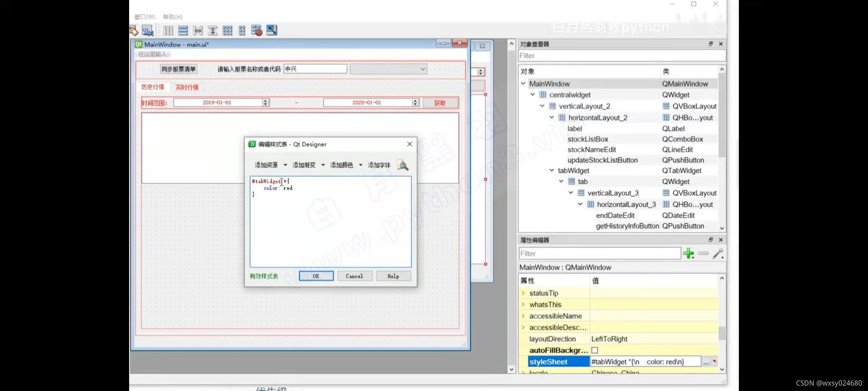Image resolution: width=868 pixels, height=391 pixels.
Task: Expand the statusTip property row
Action: click(x=523, y=293)
